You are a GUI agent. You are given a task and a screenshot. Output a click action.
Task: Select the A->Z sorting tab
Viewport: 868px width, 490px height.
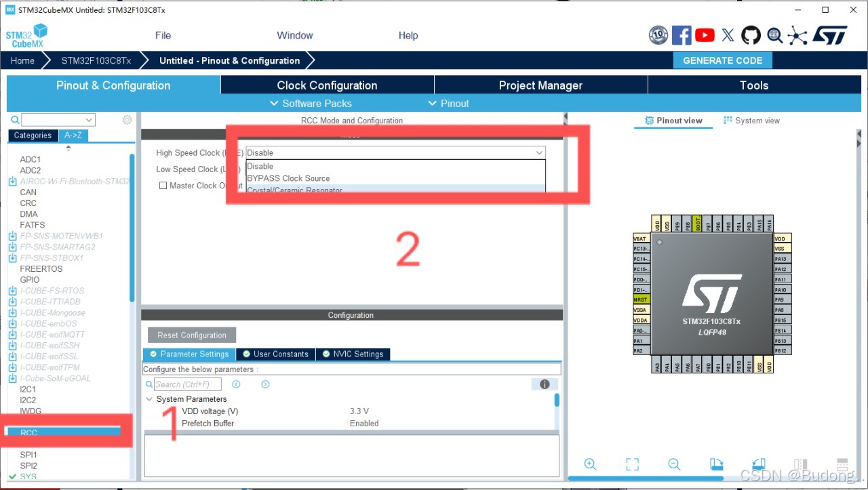click(73, 136)
